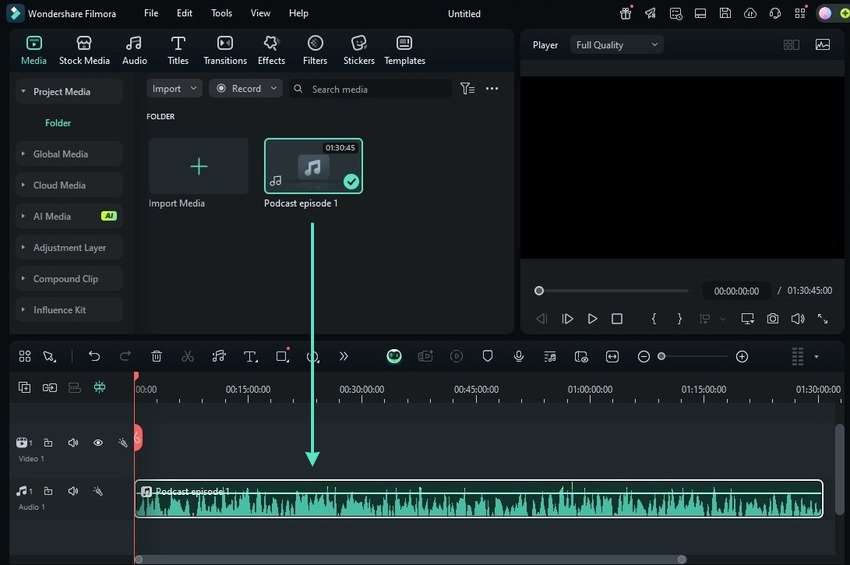
Task: Enter fullscreen preview in player
Action: pyautogui.click(x=822, y=319)
